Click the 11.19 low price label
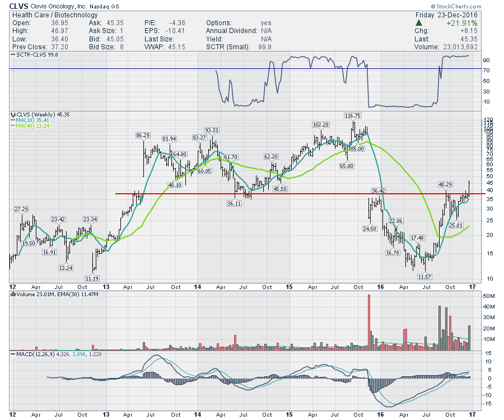 [92, 279]
